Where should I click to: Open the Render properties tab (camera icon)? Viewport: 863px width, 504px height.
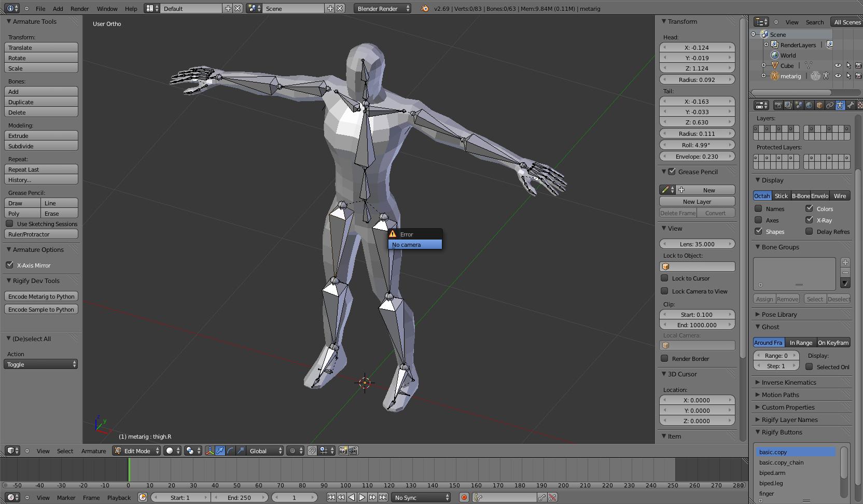(778, 105)
